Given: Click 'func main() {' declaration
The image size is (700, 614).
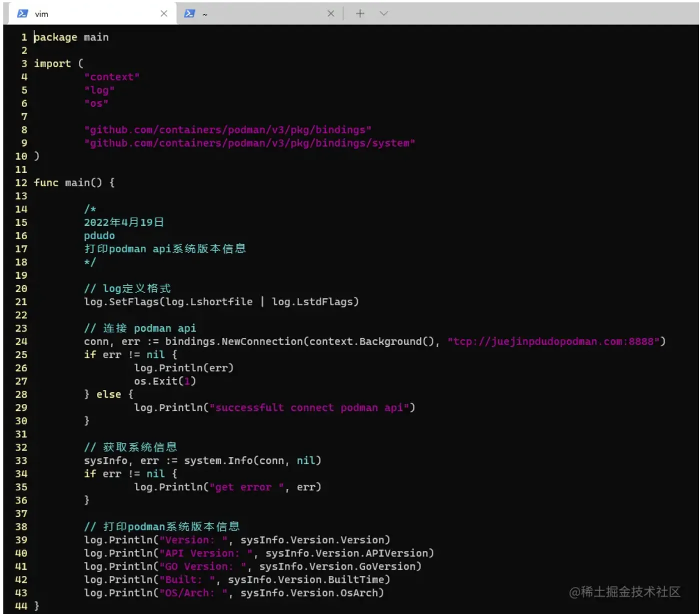Looking at the screenshot, I should point(74,183).
